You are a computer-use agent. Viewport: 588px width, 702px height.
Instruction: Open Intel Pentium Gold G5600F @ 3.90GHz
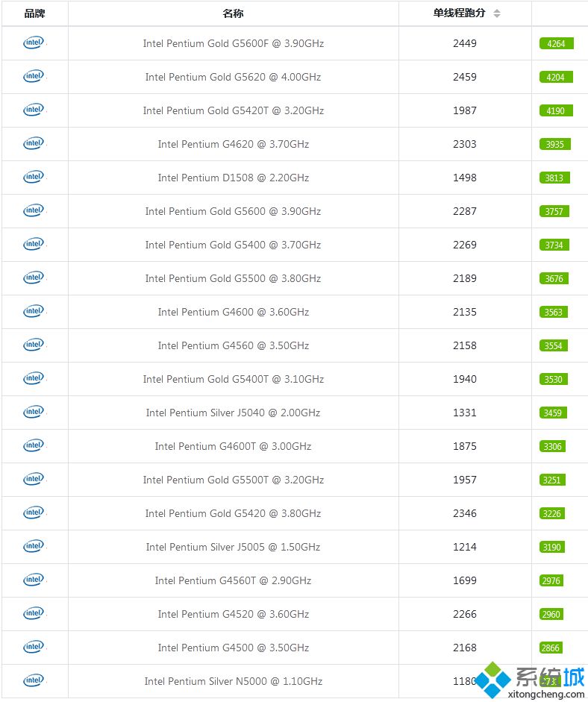pos(234,43)
